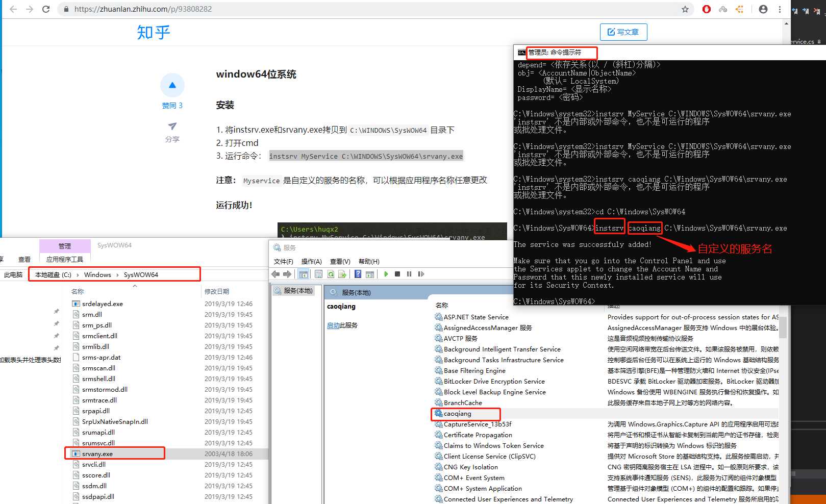The height and width of the screenshot is (504, 826).
Task: Open the red ad-blocker extension icon
Action: pos(707,9)
